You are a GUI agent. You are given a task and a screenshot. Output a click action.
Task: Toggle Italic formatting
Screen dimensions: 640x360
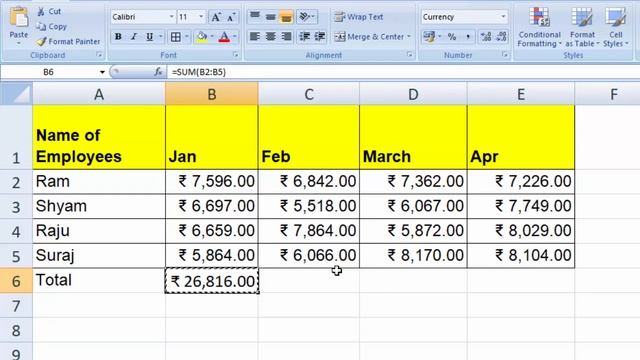(x=133, y=37)
